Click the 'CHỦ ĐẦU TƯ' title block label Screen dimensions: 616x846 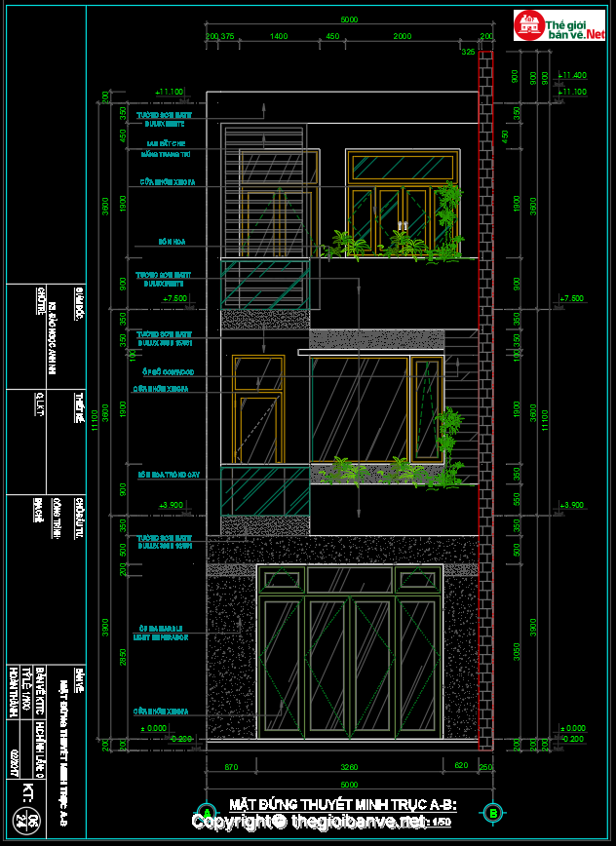(79, 518)
